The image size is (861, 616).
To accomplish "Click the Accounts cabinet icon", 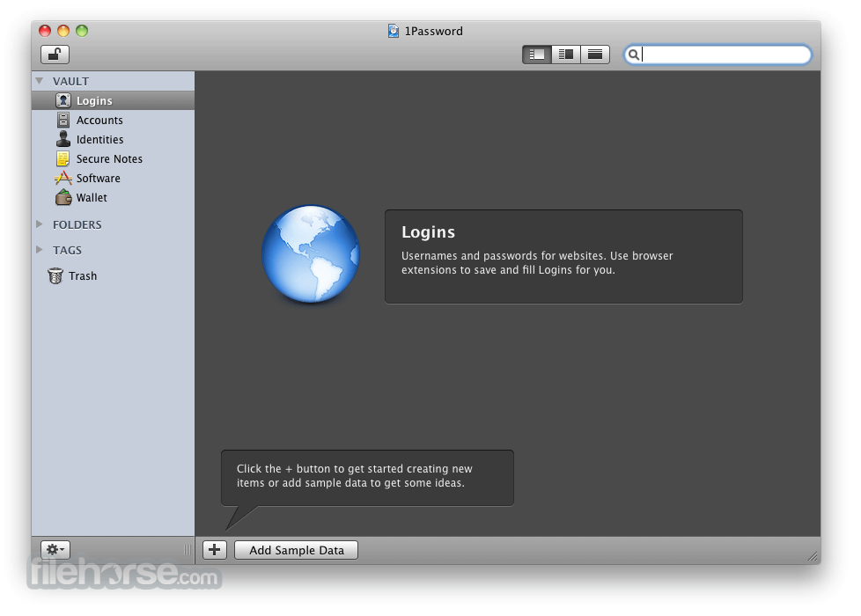I will pyautogui.click(x=63, y=120).
